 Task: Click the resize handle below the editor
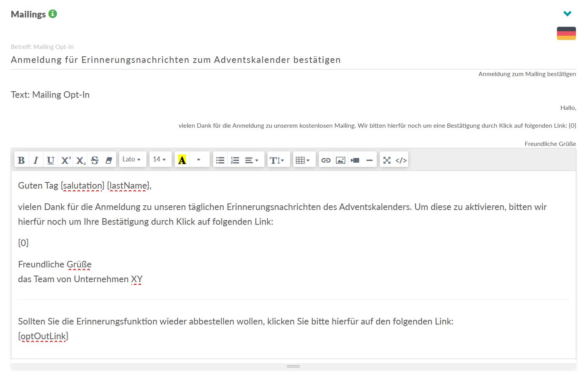point(293,366)
